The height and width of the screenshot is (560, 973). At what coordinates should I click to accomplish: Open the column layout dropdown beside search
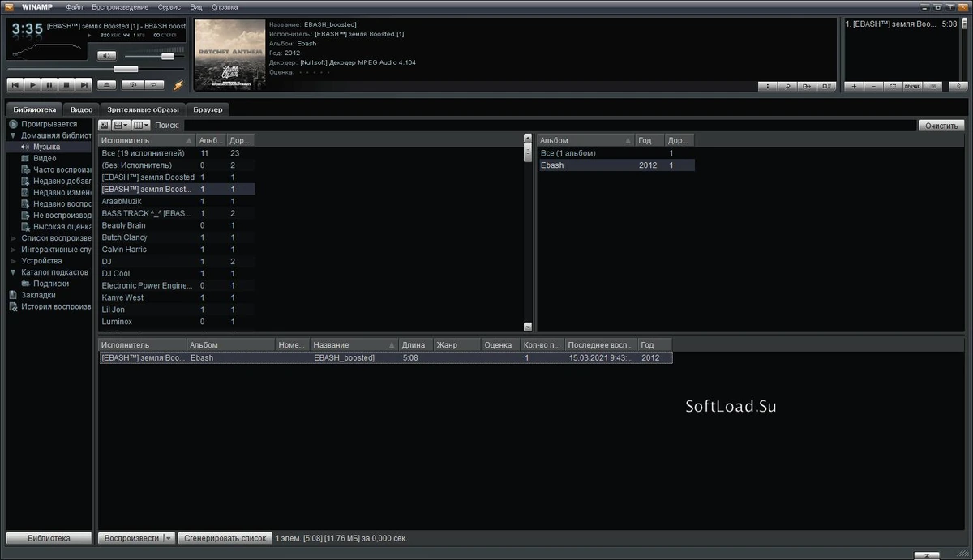pos(141,125)
